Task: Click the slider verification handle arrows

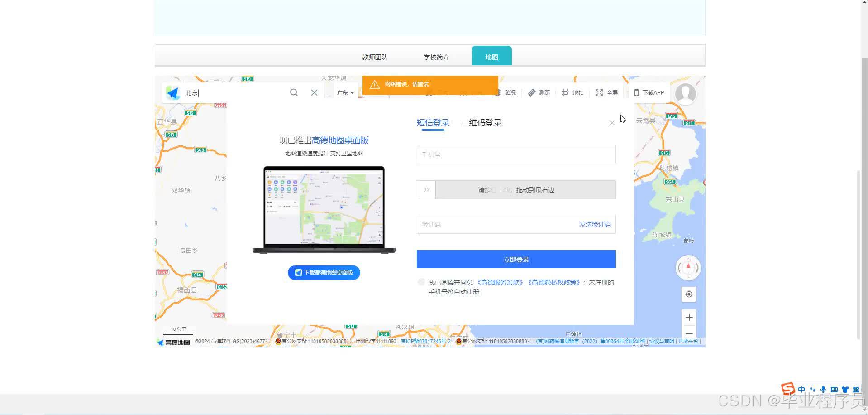Action: pyautogui.click(x=426, y=190)
